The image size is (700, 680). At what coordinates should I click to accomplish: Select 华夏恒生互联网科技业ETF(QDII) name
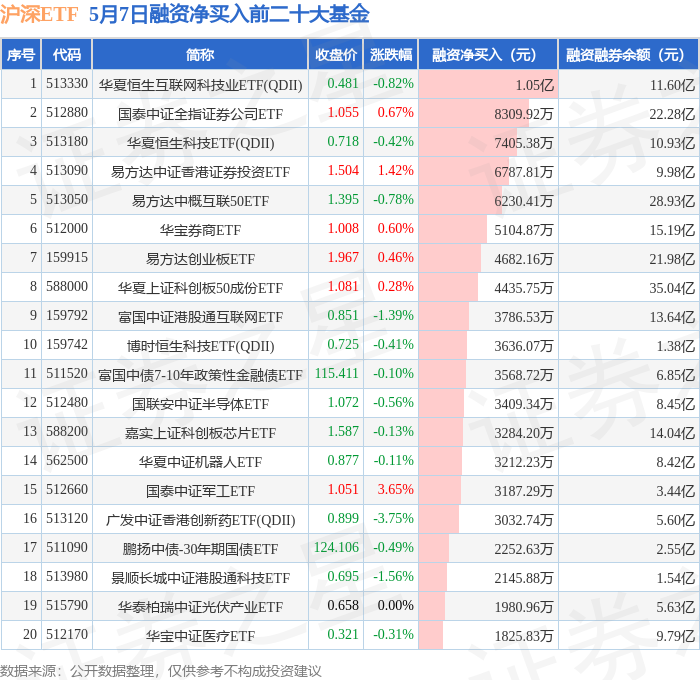pos(200,85)
